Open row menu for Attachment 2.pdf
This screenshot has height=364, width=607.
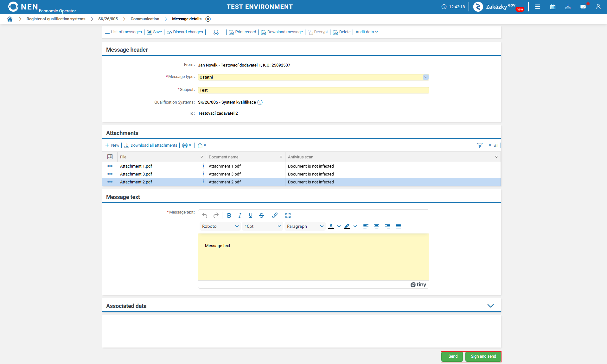click(x=110, y=182)
